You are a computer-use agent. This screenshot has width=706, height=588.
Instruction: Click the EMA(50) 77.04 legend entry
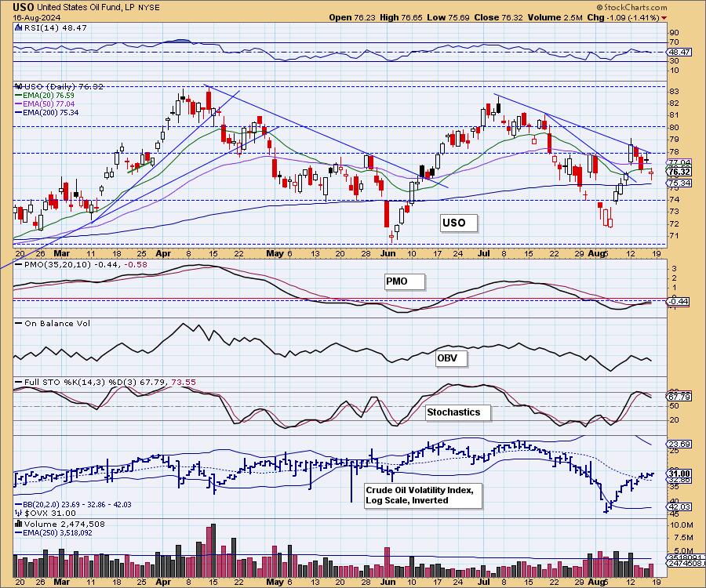tap(45, 104)
